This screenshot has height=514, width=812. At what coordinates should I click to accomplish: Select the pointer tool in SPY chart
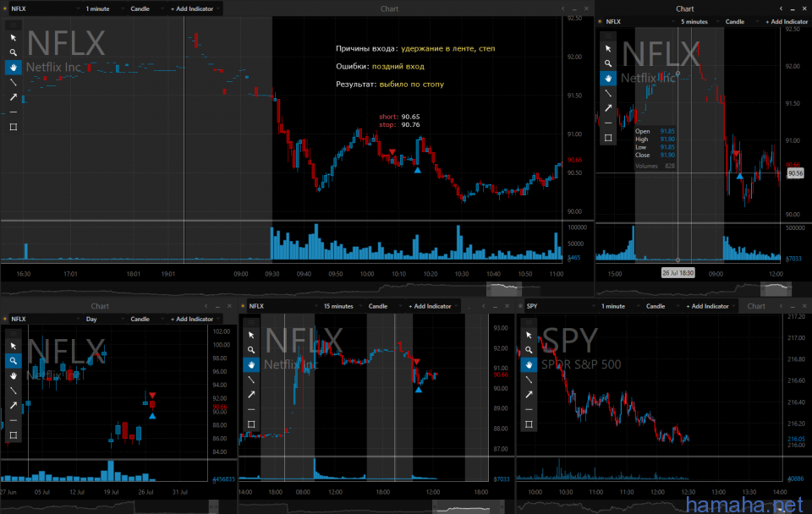529,335
